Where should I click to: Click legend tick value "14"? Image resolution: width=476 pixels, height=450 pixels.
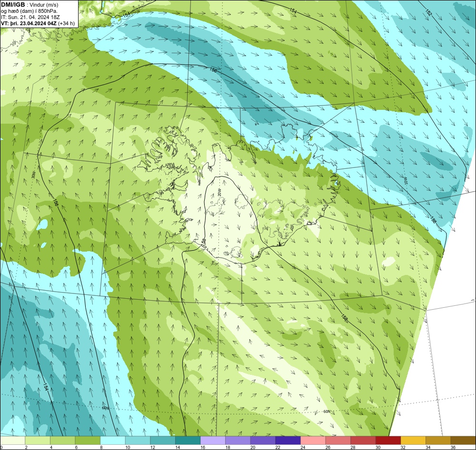pyautogui.click(x=178, y=447)
